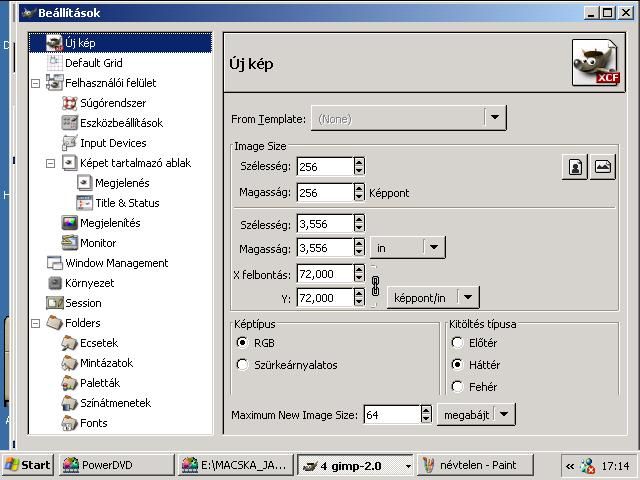The height and width of the screenshot is (480, 640).
Task: Select Window Management in the tree
Action: pyautogui.click(x=116, y=263)
